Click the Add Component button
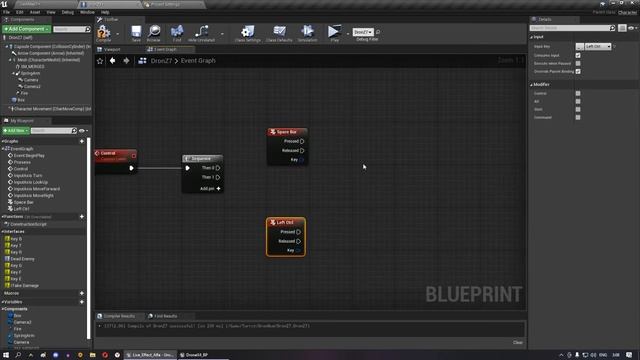Screen dimensions: 640x360 27,29
